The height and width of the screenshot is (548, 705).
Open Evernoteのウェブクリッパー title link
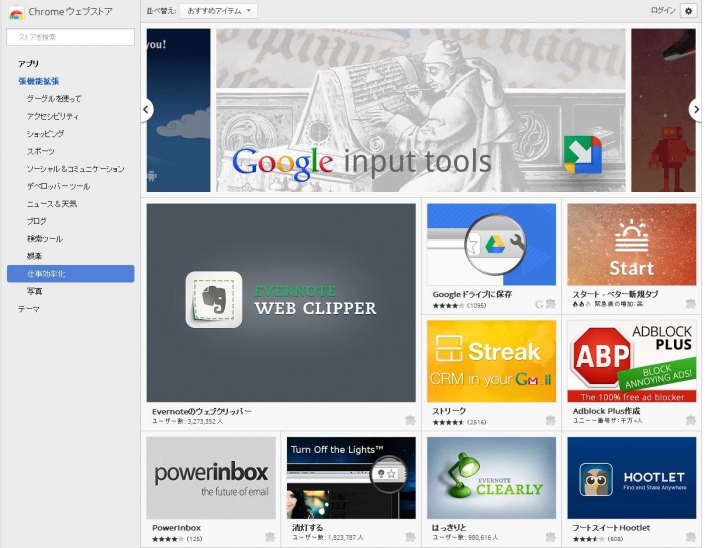(201, 411)
